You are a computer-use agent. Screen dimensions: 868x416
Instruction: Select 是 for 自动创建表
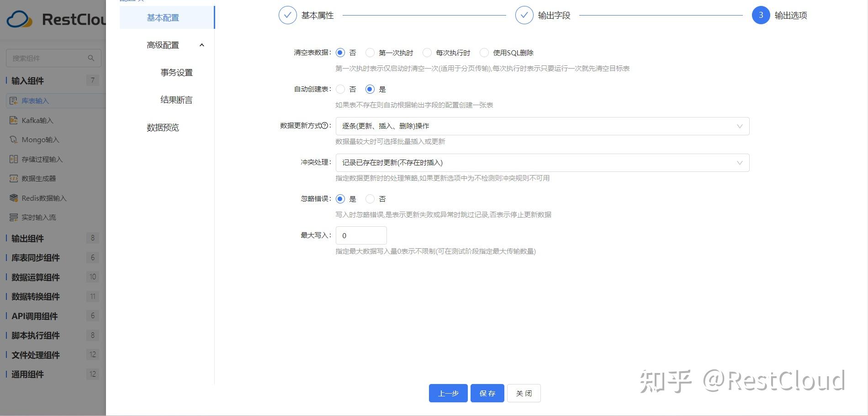click(x=370, y=89)
